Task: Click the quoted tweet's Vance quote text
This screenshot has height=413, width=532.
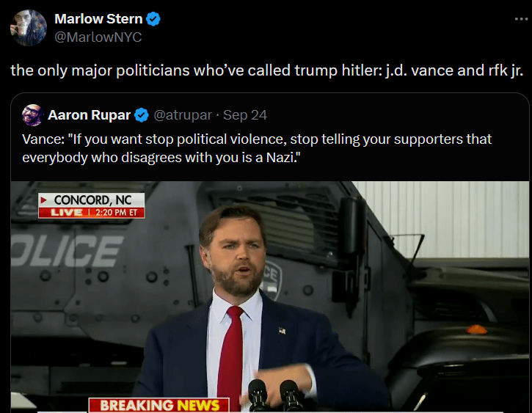Action: tap(257, 148)
